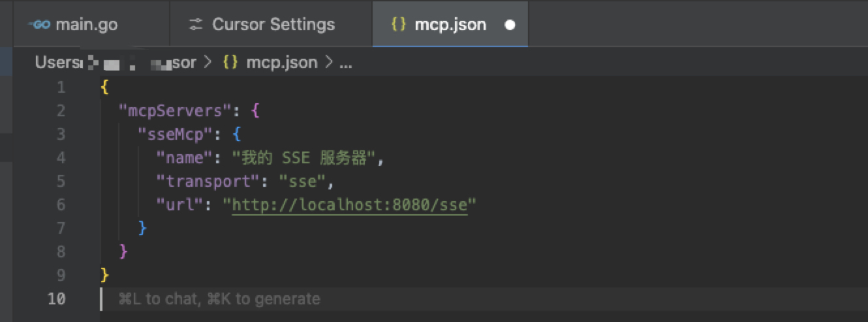The width and height of the screenshot is (868, 322).
Task: Click the closing brace on line 9
Action: click(x=104, y=275)
